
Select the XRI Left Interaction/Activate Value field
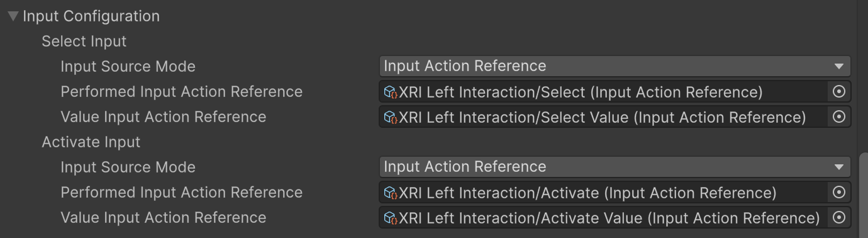click(604, 218)
